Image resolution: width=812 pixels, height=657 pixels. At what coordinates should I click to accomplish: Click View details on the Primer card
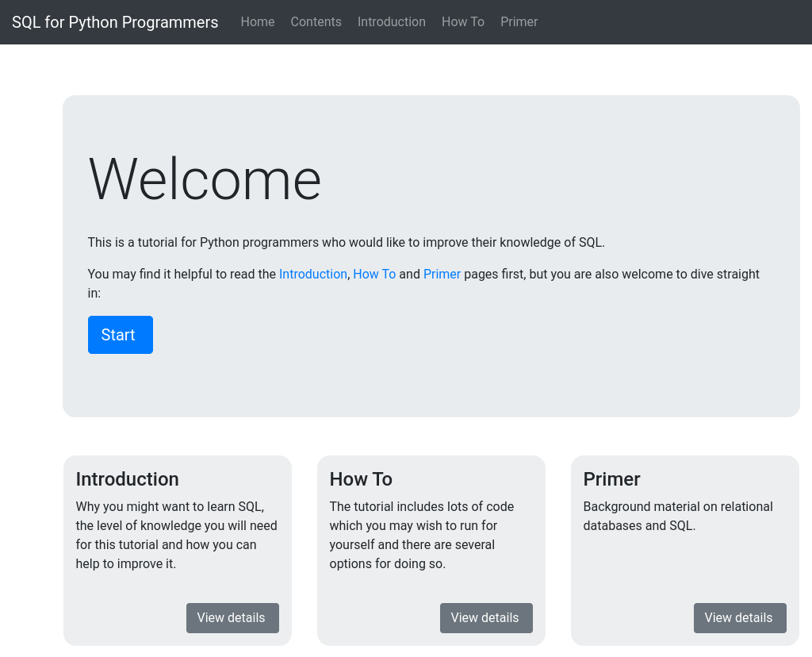(740, 617)
